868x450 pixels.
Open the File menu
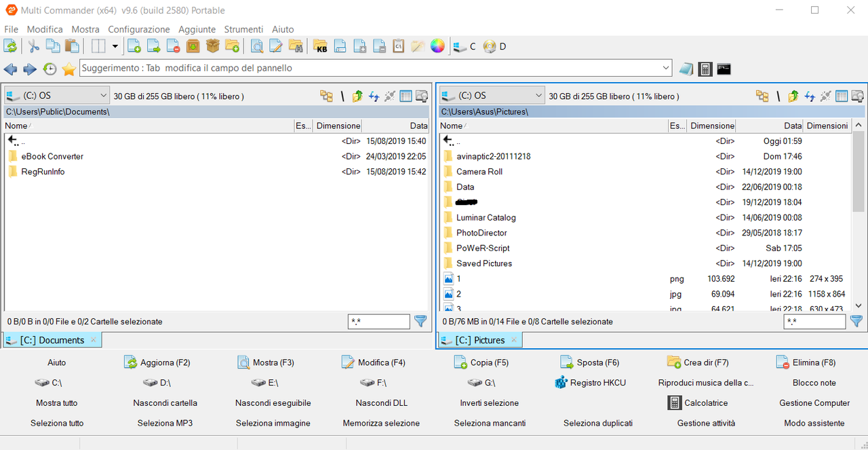11,29
